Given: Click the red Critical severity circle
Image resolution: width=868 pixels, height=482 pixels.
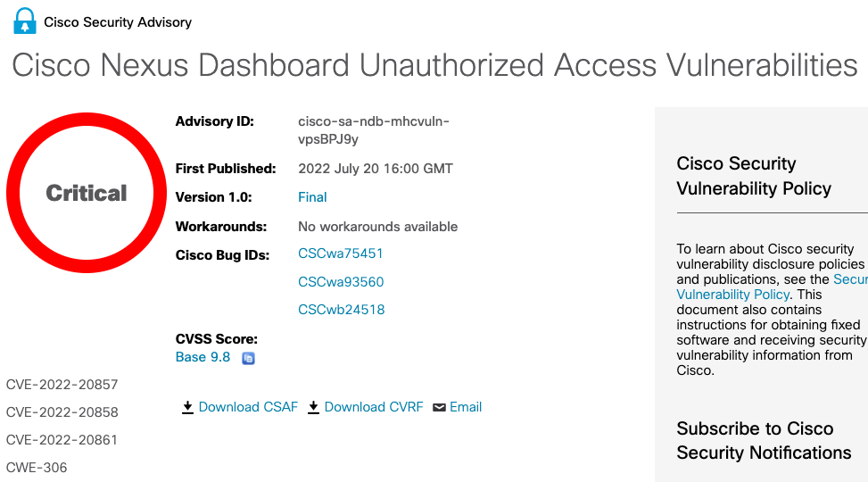Looking at the screenshot, I should pyautogui.click(x=87, y=193).
